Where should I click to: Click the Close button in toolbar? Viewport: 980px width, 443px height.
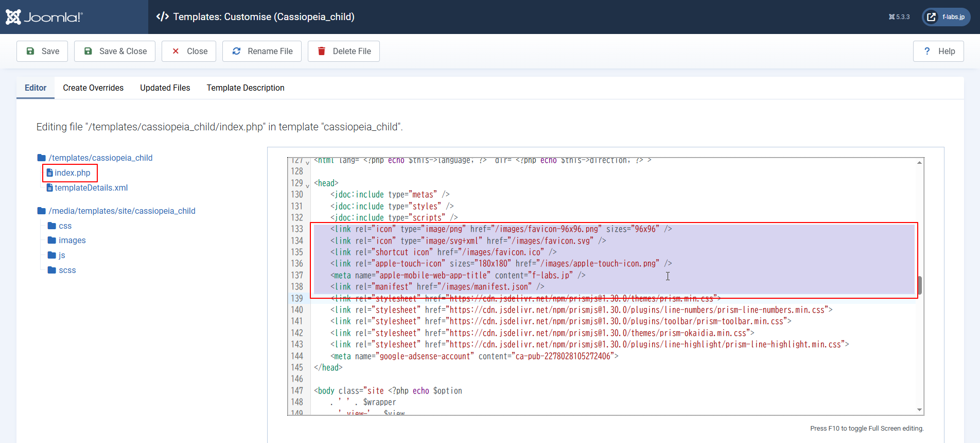[x=189, y=51]
